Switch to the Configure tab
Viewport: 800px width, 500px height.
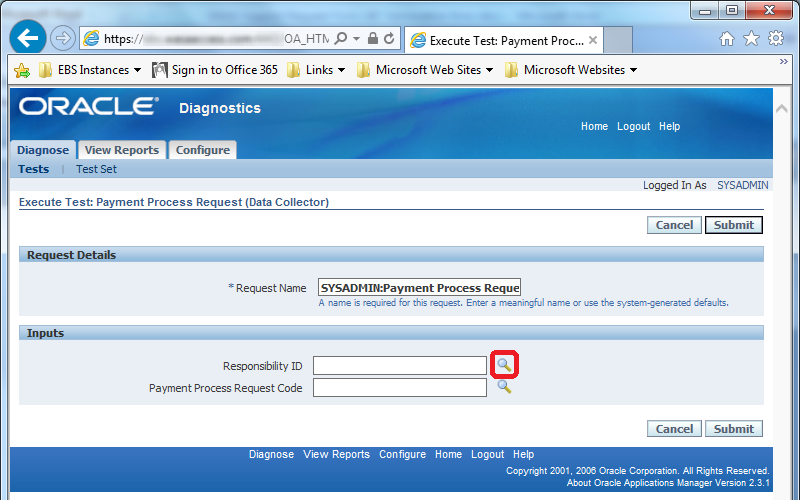pos(203,150)
